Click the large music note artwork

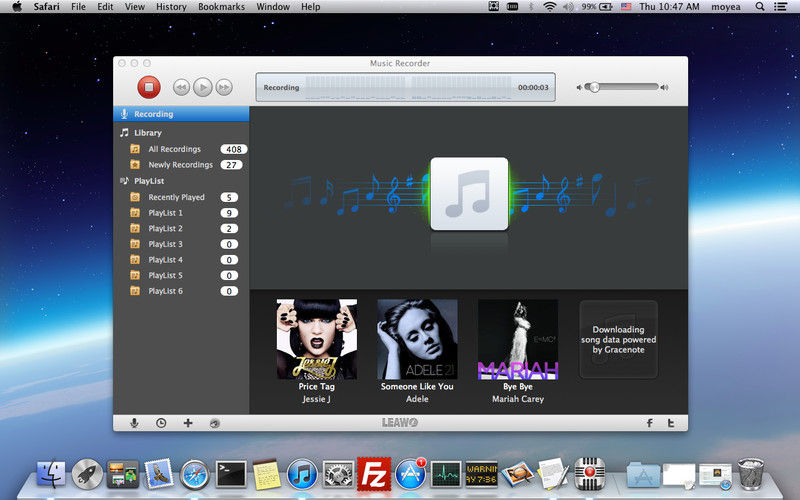pyautogui.click(x=469, y=194)
